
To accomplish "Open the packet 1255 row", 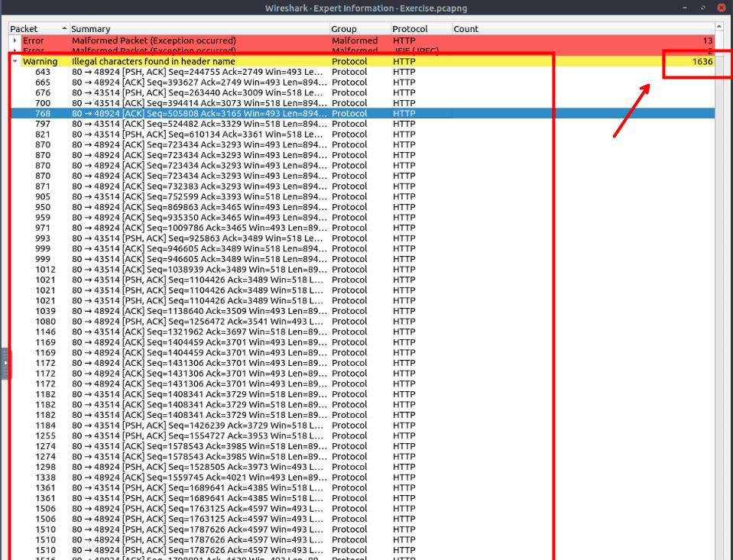I will [x=199, y=435].
